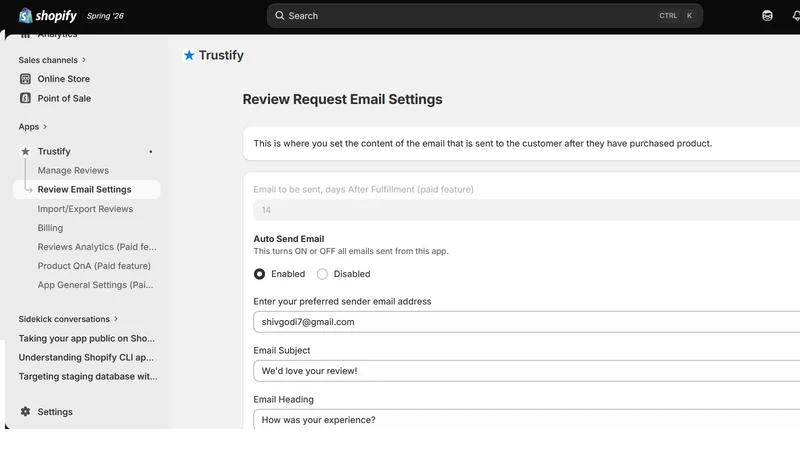This screenshot has height=450, width=800.
Task: Open the Trustify app in sidebar
Action: (54, 152)
